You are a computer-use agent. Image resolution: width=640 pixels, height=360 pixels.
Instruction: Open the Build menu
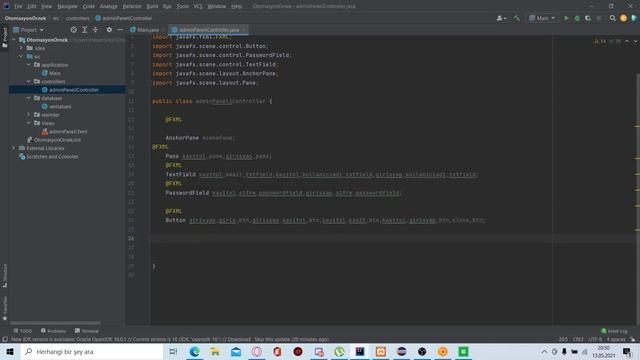pos(152,7)
